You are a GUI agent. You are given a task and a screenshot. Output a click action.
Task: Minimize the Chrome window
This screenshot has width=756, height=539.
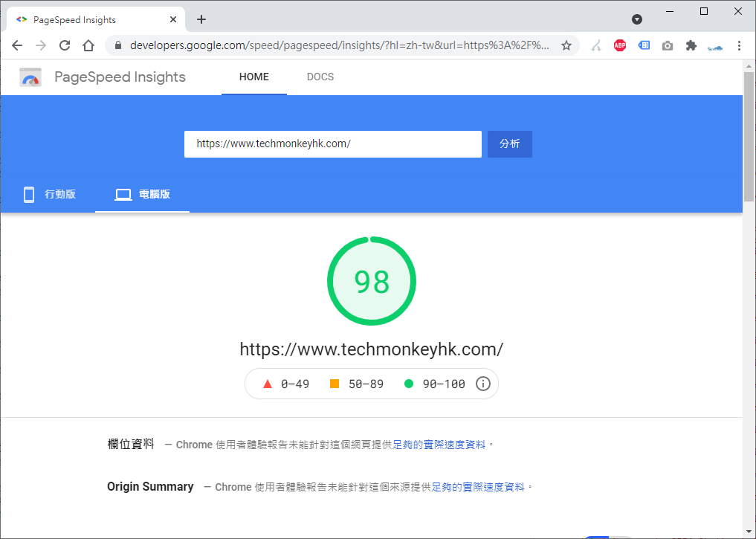(670, 11)
